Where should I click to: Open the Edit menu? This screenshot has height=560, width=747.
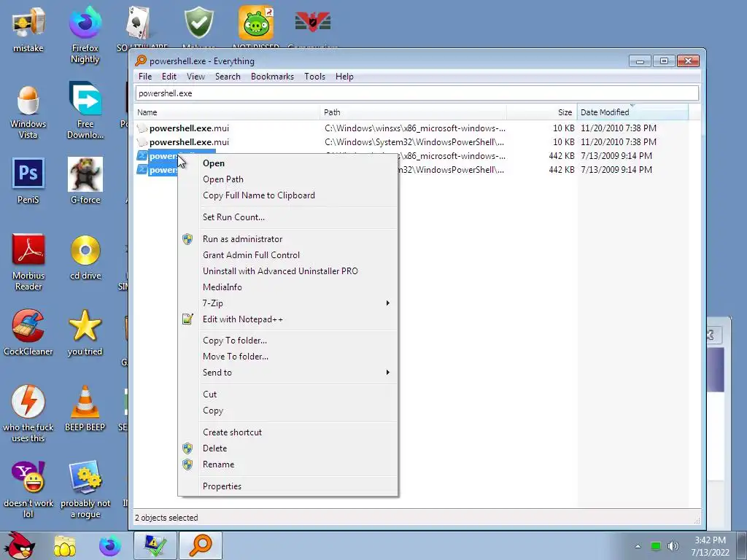click(x=169, y=77)
